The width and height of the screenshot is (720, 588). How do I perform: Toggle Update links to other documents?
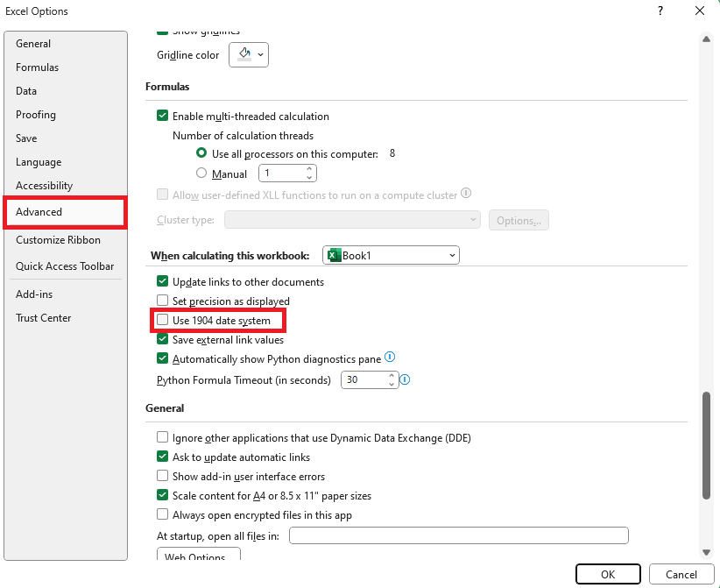163,281
